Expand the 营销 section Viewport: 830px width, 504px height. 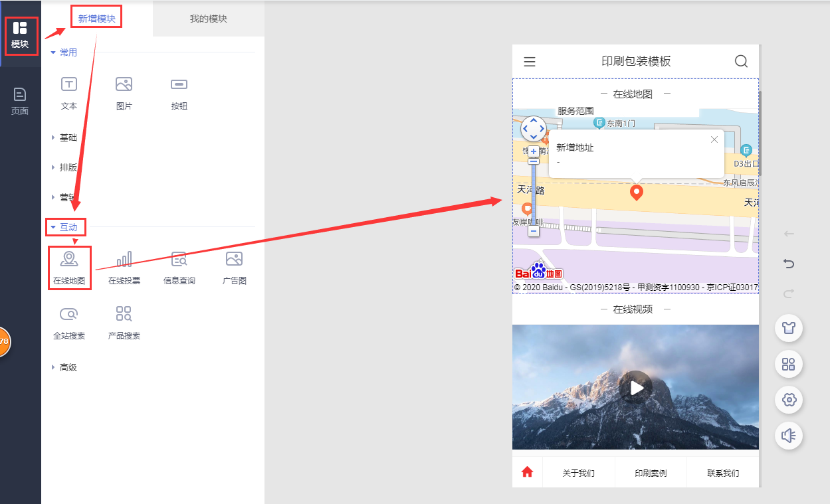click(64, 197)
